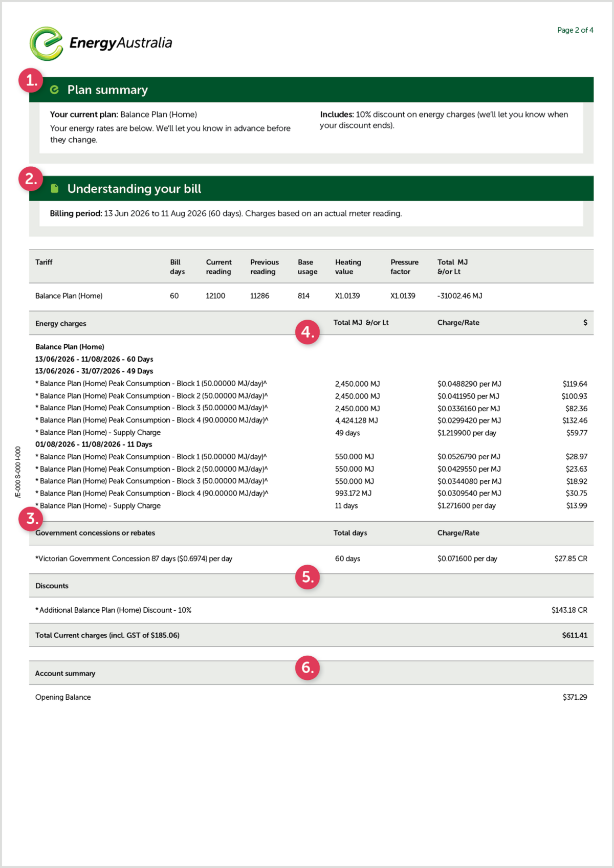Select the "01/08/2026 - 11/08/2026 - 11 Days" subheading
Image resolution: width=614 pixels, height=868 pixels.
(94, 444)
